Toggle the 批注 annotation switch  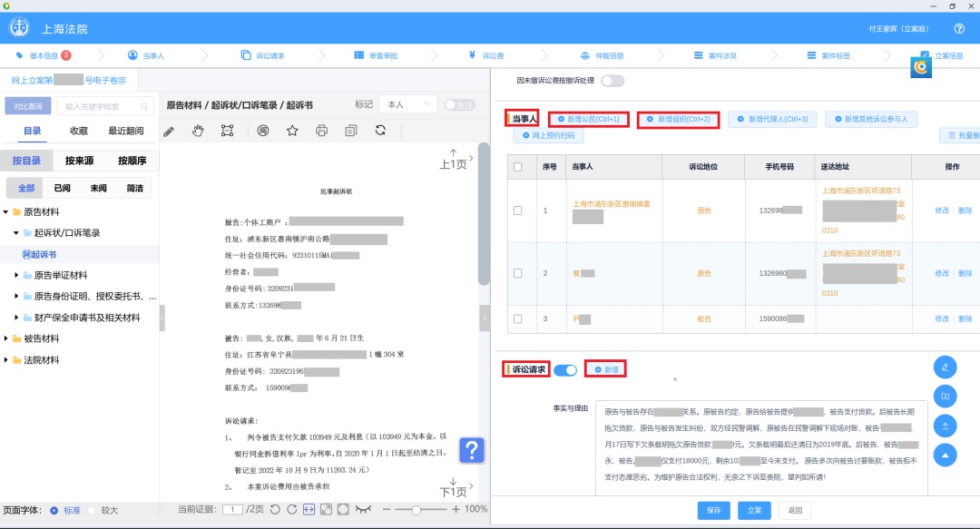[x=459, y=105]
